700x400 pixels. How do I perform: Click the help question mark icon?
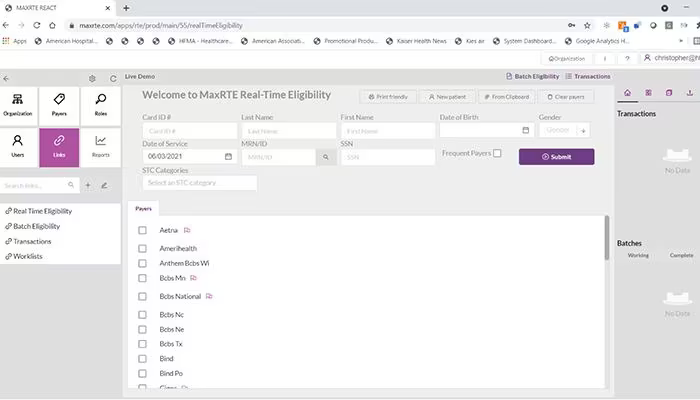click(x=627, y=58)
